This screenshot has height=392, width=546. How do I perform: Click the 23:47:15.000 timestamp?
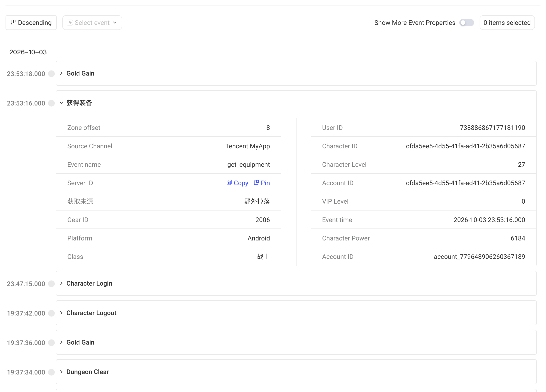pos(26,284)
